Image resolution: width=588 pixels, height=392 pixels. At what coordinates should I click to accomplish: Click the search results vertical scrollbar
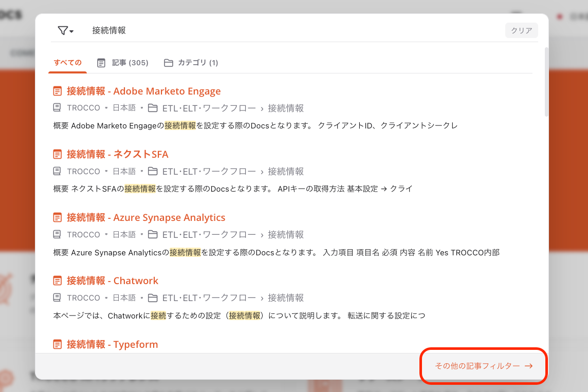tap(546, 82)
